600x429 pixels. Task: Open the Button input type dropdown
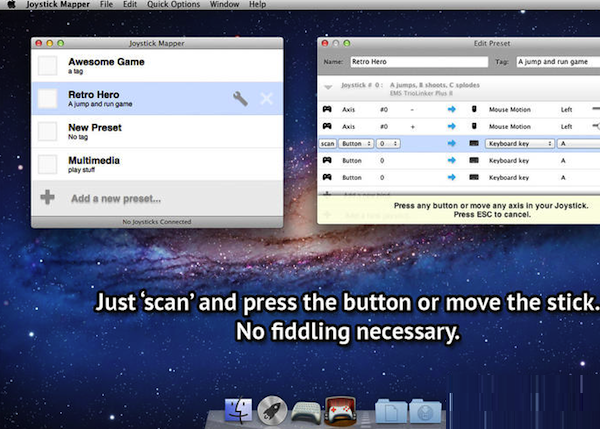[356, 144]
